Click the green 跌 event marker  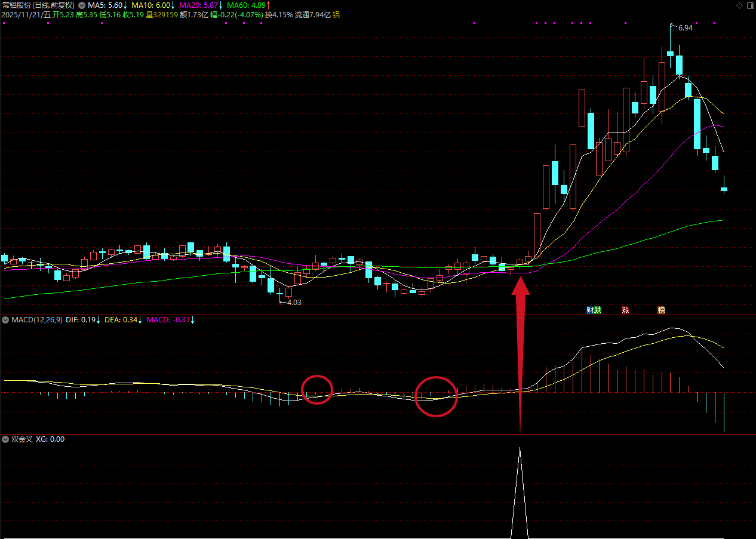(x=598, y=310)
